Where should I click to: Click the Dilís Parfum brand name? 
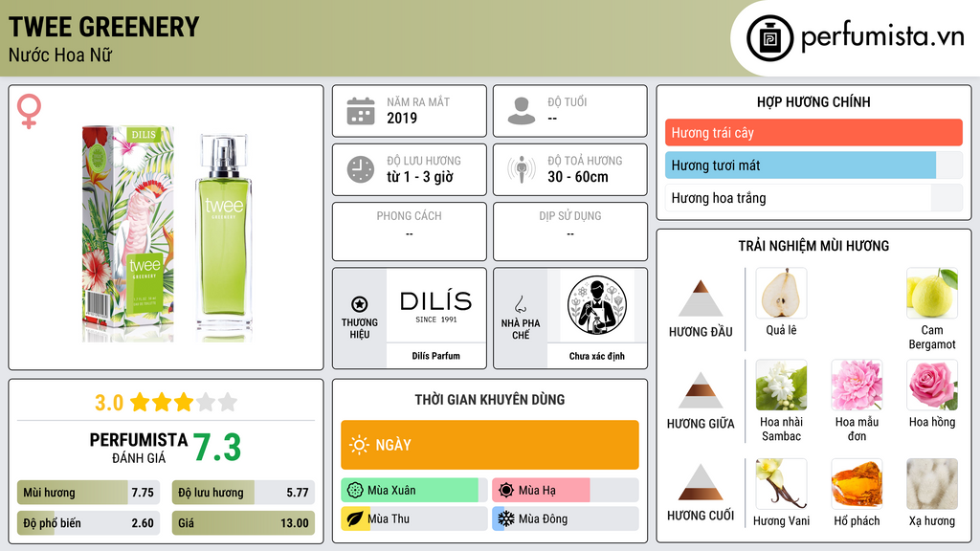click(x=436, y=356)
